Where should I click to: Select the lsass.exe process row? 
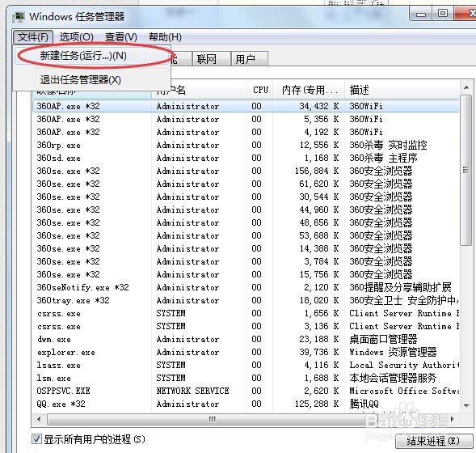(246, 365)
